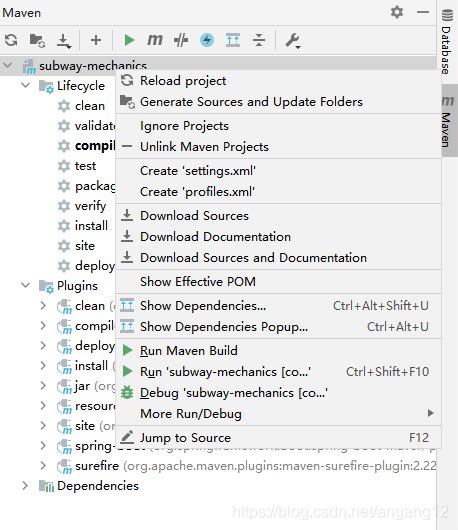The width and height of the screenshot is (458, 530).
Task: Collapse the subway-mechanics project node
Action: click(x=8, y=66)
